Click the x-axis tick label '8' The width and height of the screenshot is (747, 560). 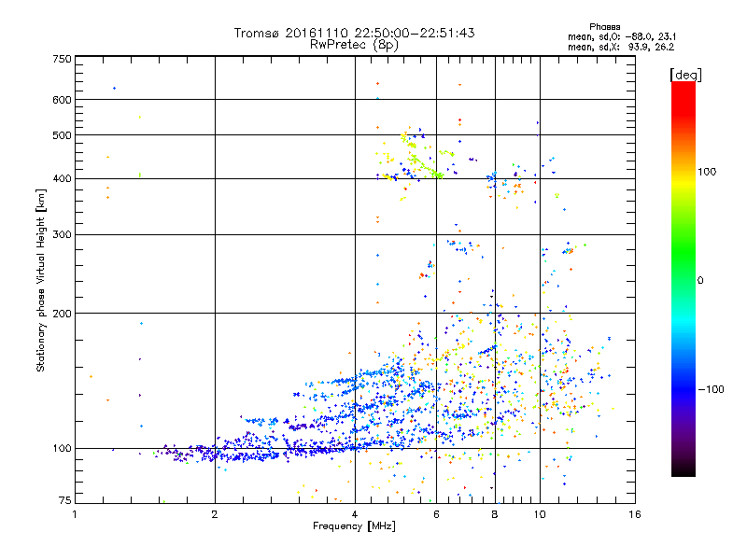pos(495,514)
